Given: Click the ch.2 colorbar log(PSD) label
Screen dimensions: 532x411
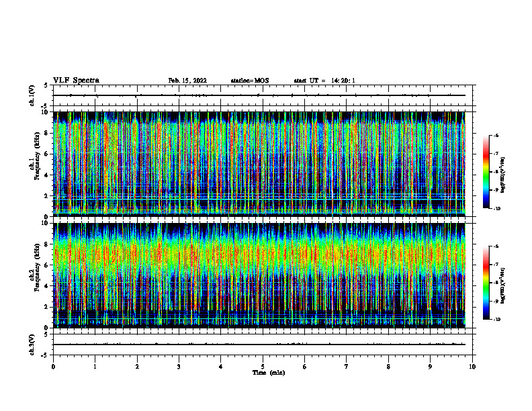Looking at the screenshot, I should tap(503, 286).
